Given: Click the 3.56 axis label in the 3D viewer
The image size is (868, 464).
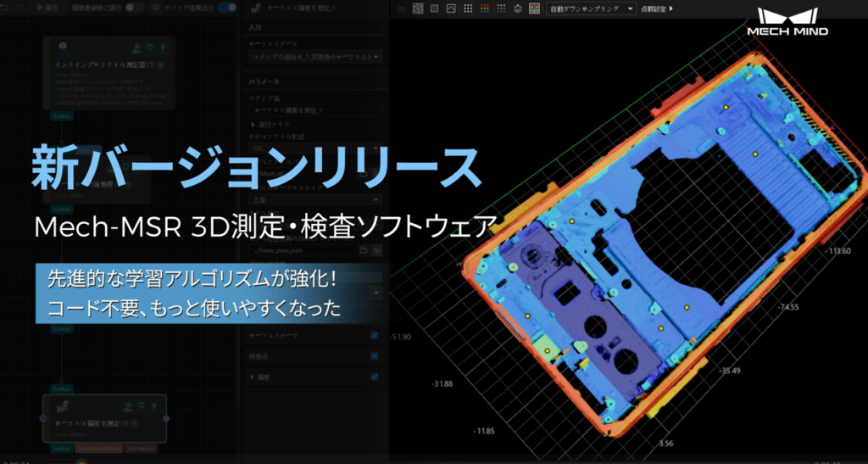Looking at the screenshot, I should pos(666,443).
